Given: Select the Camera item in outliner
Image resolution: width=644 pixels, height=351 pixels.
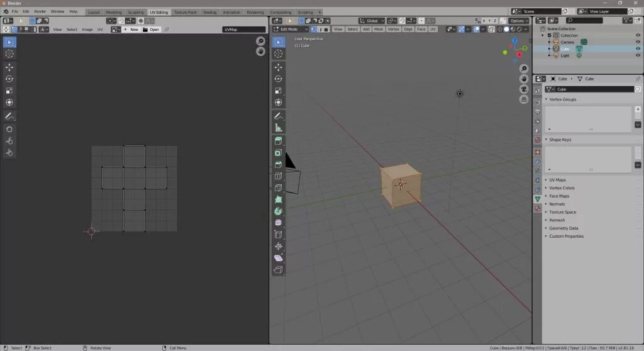Looking at the screenshot, I should [567, 42].
